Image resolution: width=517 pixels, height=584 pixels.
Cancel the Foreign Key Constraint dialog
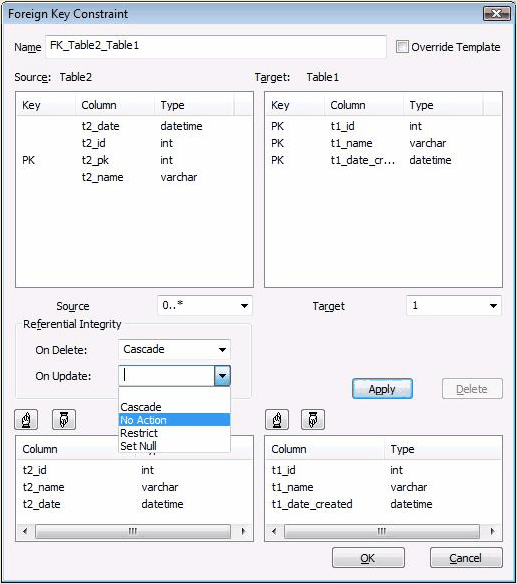466,558
